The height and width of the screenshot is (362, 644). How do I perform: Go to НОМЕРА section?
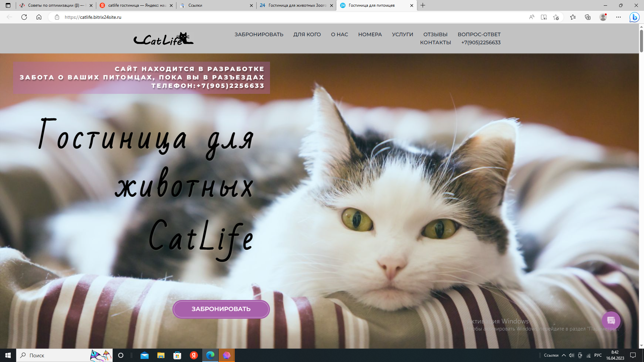[370, 35]
